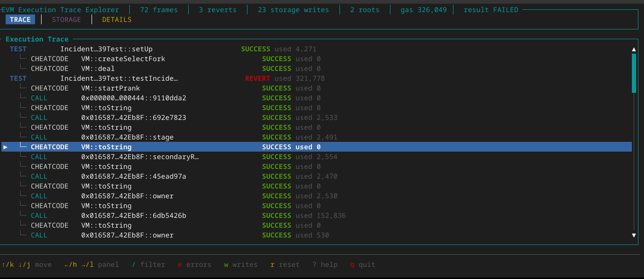Image resolution: width=644 pixels, height=279 pixels.
Task: Click the red REVERT status label
Action: [x=258, y=78]
